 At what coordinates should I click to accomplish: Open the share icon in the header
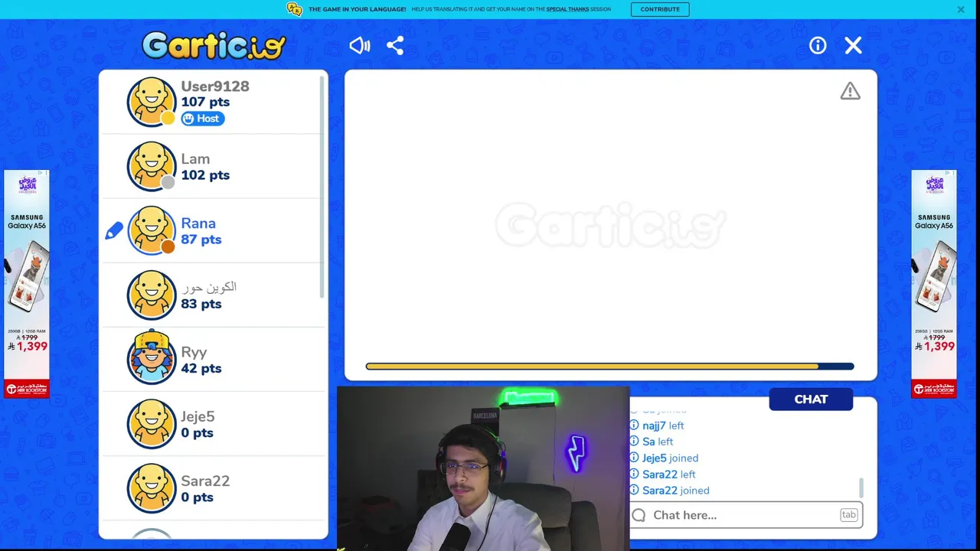point(395,46)
